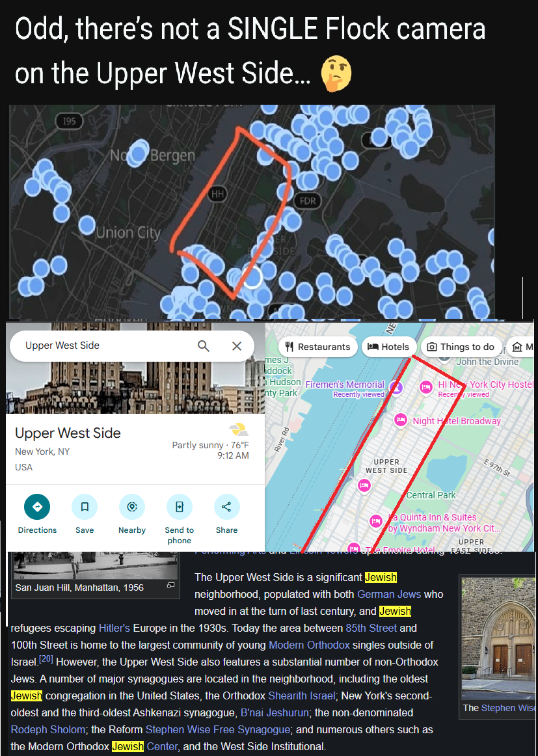Clear the Upper West Side search with X

(236, 345)
